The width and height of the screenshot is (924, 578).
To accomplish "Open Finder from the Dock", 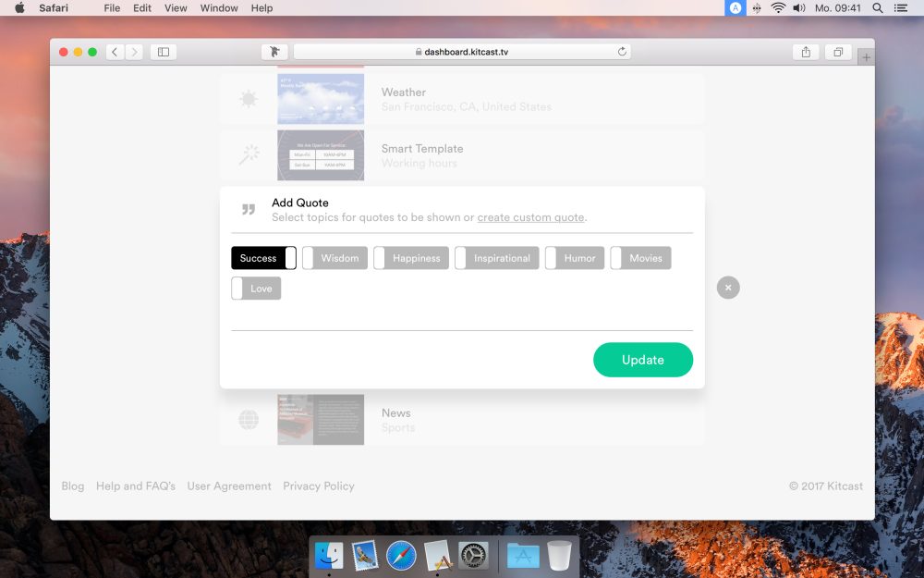I will tap(329, 555).
